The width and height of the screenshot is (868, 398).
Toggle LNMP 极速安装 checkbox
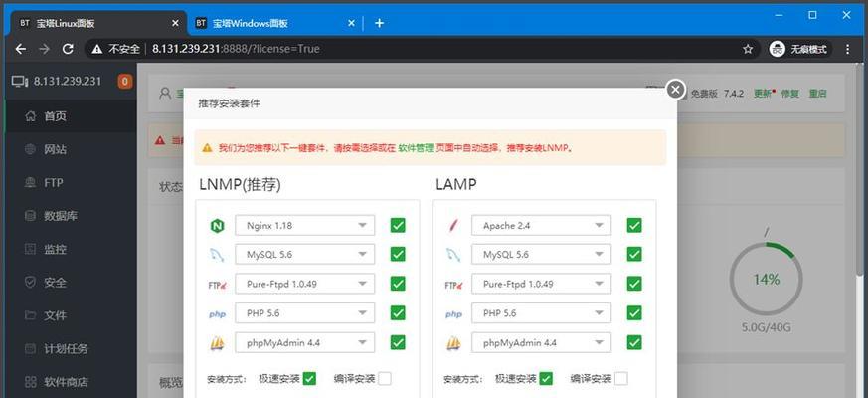309,379
